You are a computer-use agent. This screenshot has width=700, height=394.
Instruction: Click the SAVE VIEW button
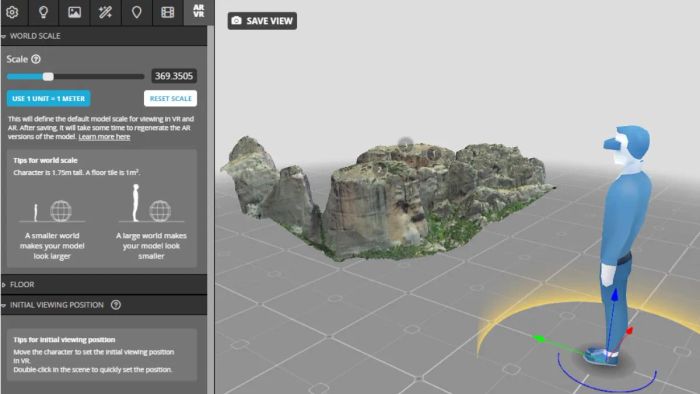tap(262, 21)
